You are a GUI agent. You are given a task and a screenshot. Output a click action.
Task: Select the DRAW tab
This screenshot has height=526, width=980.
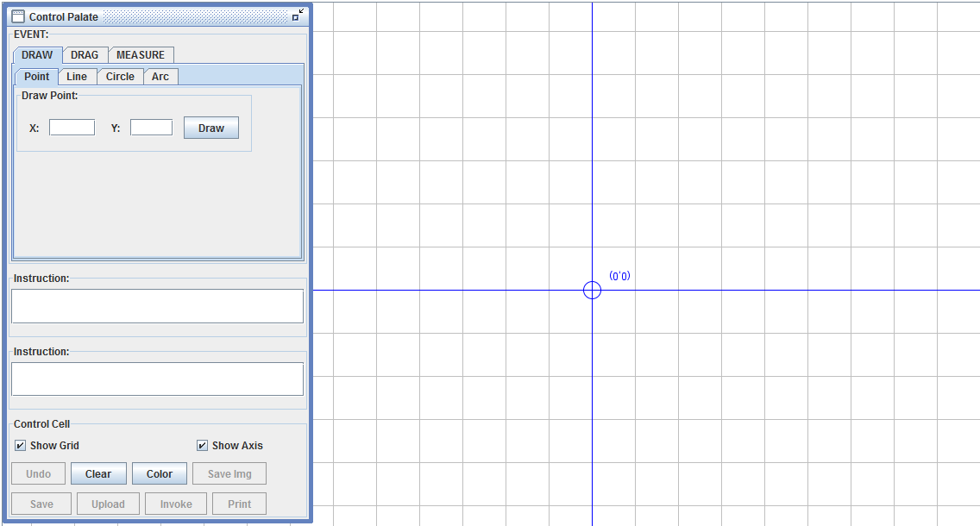point(37,55)
